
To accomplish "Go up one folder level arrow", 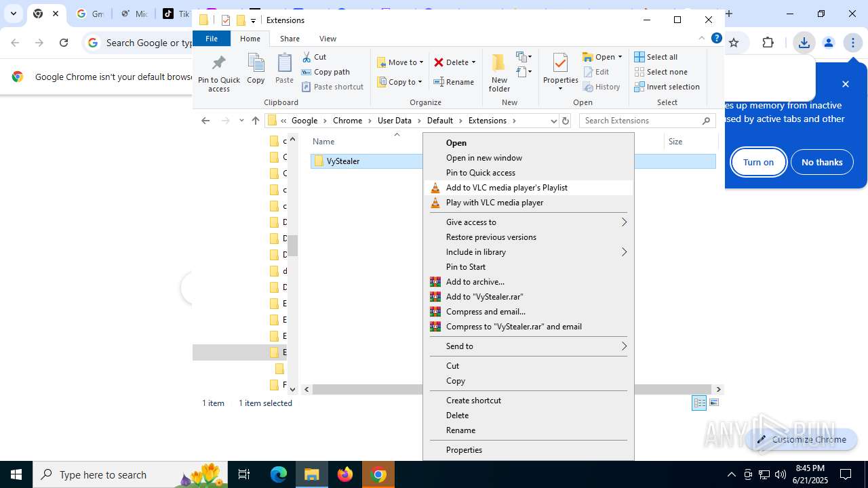I will (x=256, y=121).
